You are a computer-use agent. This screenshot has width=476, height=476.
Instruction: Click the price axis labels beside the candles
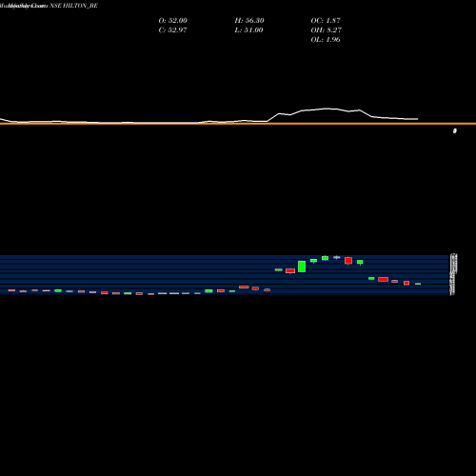tap(454, 274)
